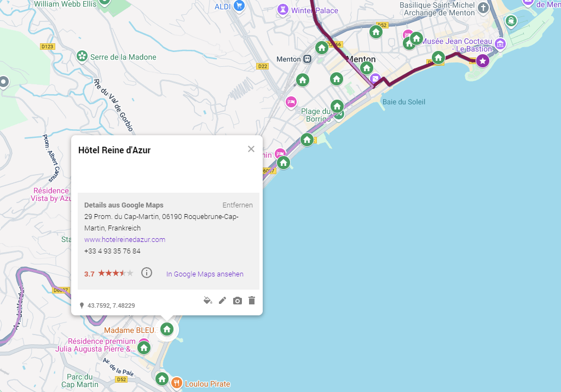Click the D22 road shield
The height and width of the screenshot is (392, 561).
pos(263,66)
